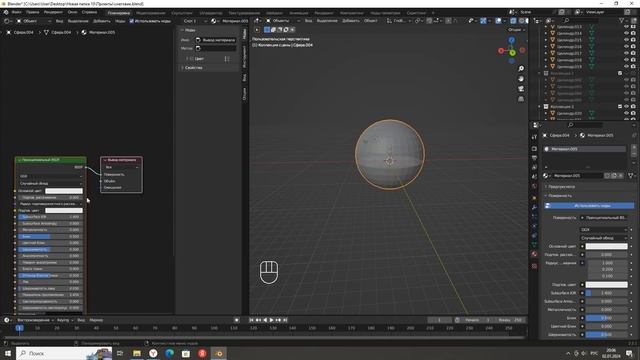Expand Цилиндр.016 in the outliner

coord(546,47)
